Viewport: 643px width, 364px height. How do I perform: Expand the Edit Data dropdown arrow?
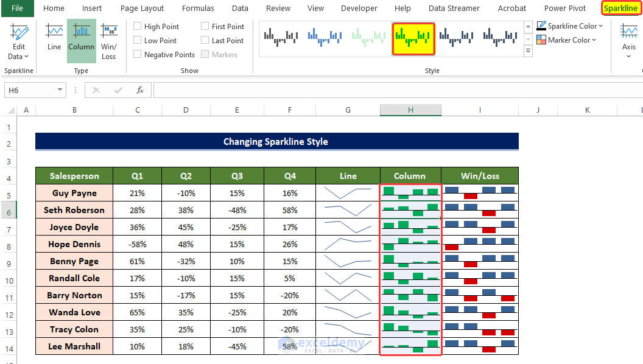(27, 57)
